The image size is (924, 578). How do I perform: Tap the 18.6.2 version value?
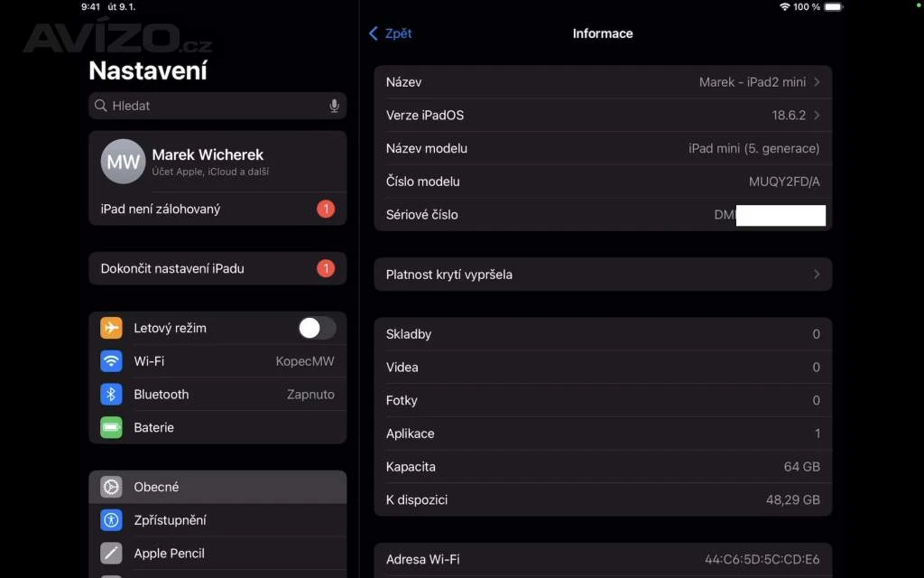[x=789, y=115]
